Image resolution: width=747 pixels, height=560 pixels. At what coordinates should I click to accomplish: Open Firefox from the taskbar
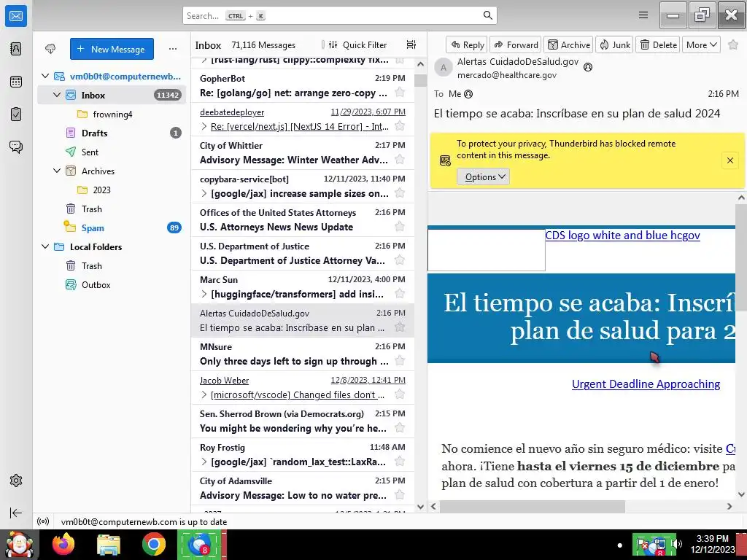[x=63, y=545]
